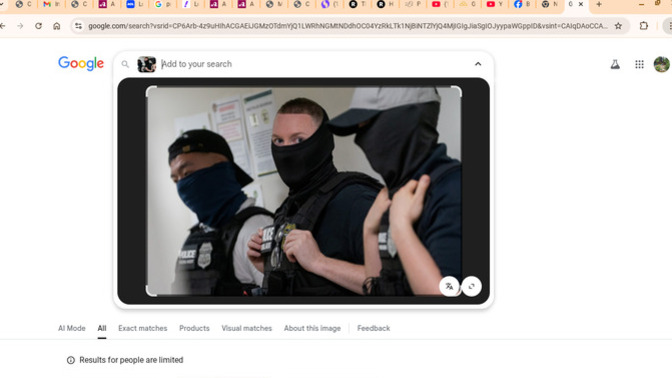Open the Google account avatar
Image resolution: width=672 pixels, height=378 pixels.
pyautogui.click(x=662, y=64)
